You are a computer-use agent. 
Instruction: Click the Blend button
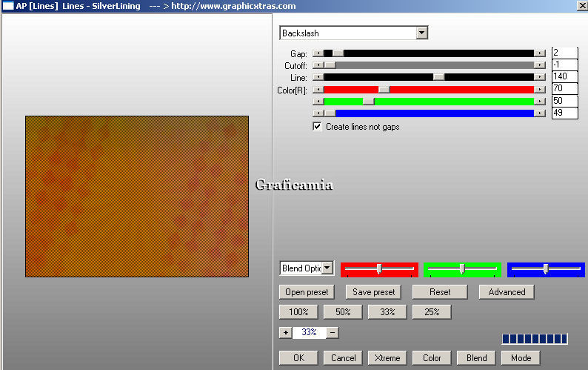click(x=476, y=358)
